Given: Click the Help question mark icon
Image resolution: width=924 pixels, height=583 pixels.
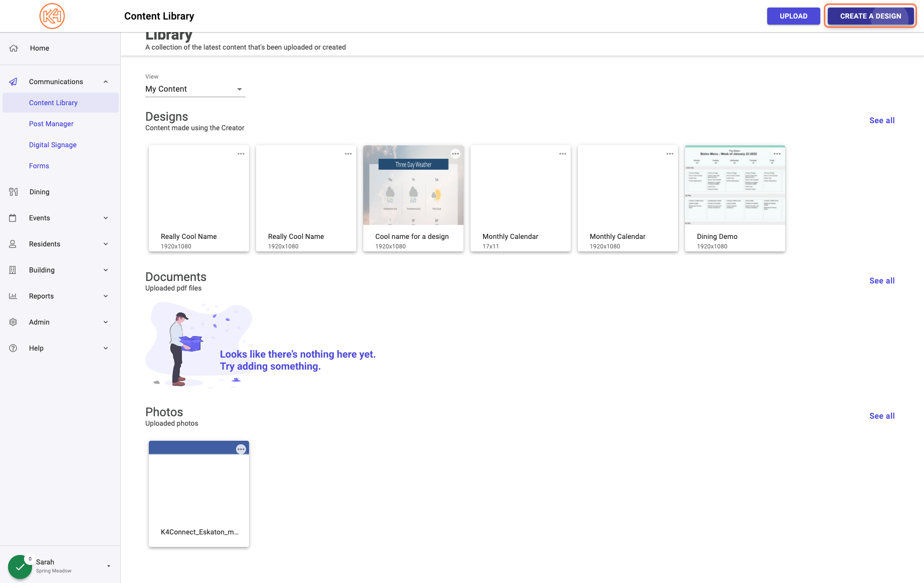Looking at the screenshot, I should [x=13, y=348].
